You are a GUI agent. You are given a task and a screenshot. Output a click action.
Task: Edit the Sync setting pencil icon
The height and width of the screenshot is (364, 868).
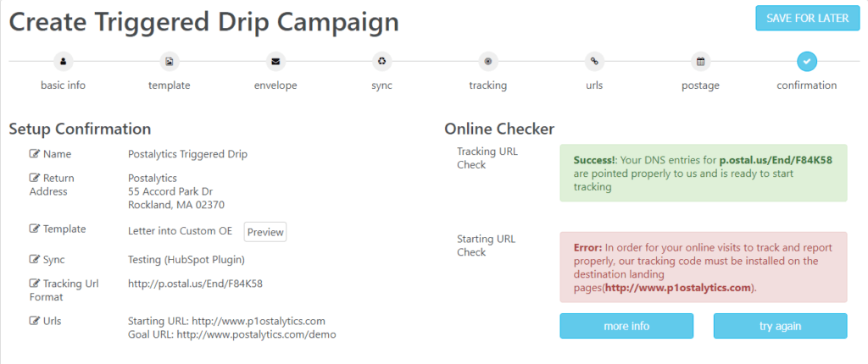[x=34, y=259]
